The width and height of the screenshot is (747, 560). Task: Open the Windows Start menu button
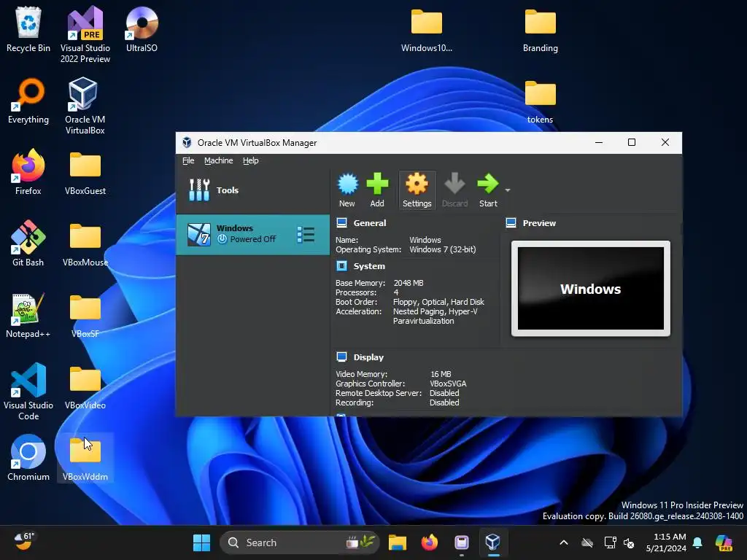pyautogui.click(x=201, y=542)
